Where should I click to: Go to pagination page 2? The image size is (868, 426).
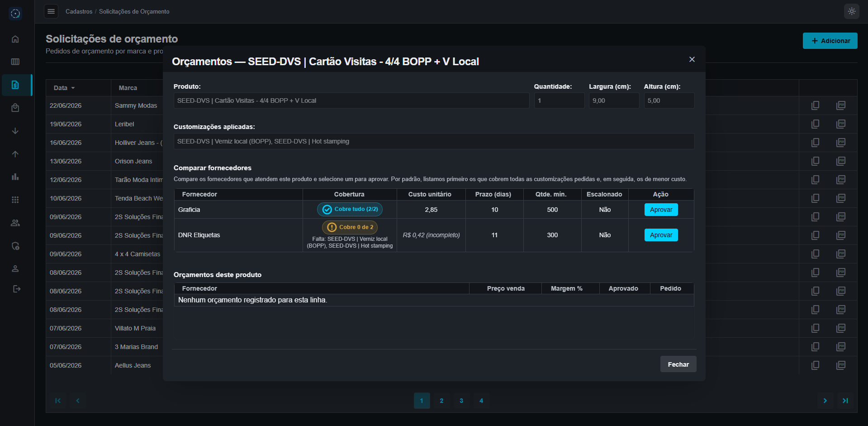(441, 401)
